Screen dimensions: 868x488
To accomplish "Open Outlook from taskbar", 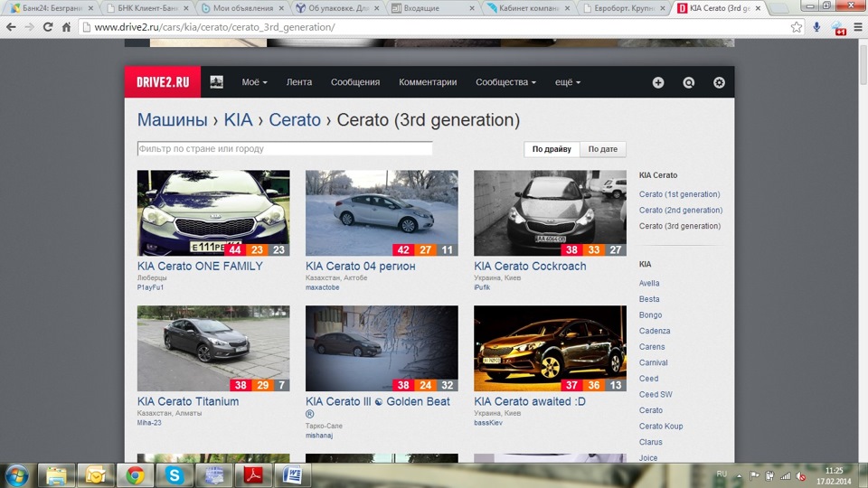I will coord(95,475).
